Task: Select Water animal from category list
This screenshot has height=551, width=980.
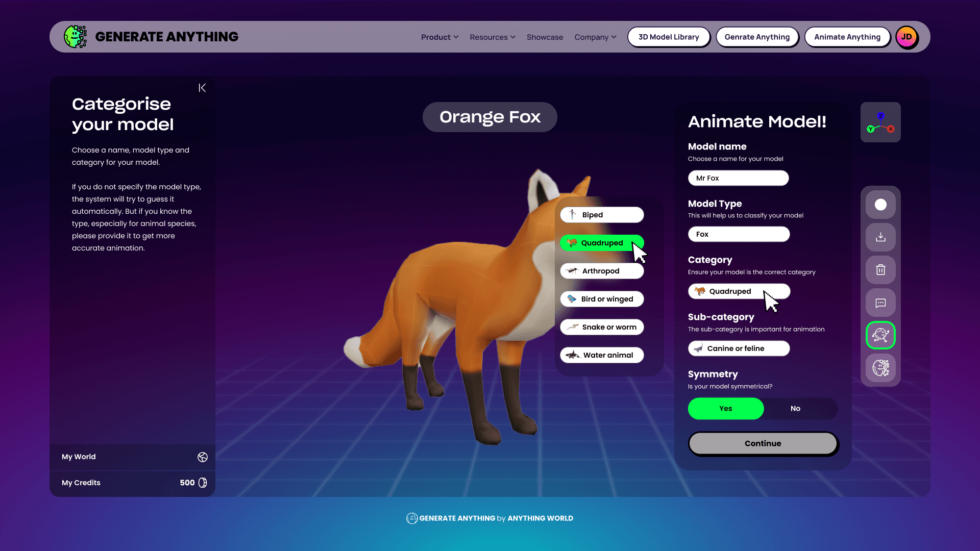Action: coord(602,355)
